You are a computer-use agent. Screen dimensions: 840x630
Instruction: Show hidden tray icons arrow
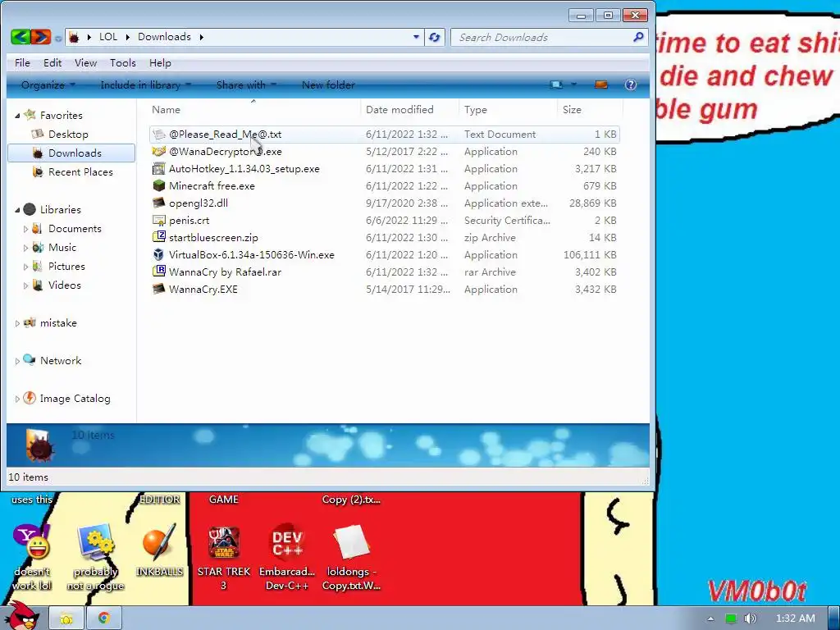coord(710,619)
